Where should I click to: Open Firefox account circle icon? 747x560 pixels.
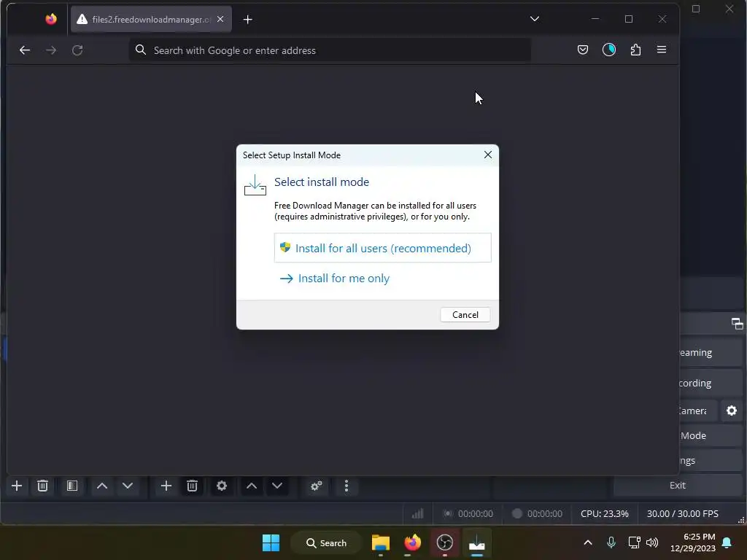point(609,50)
